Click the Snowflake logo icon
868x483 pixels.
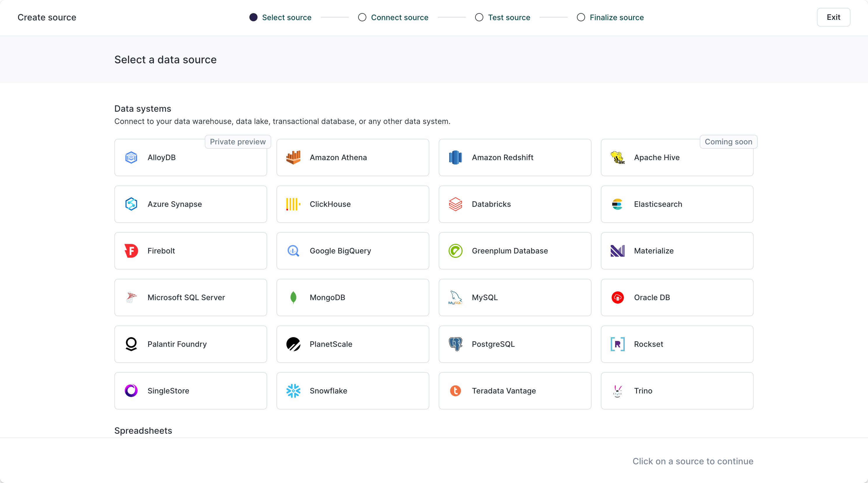(x=293, y=391)
